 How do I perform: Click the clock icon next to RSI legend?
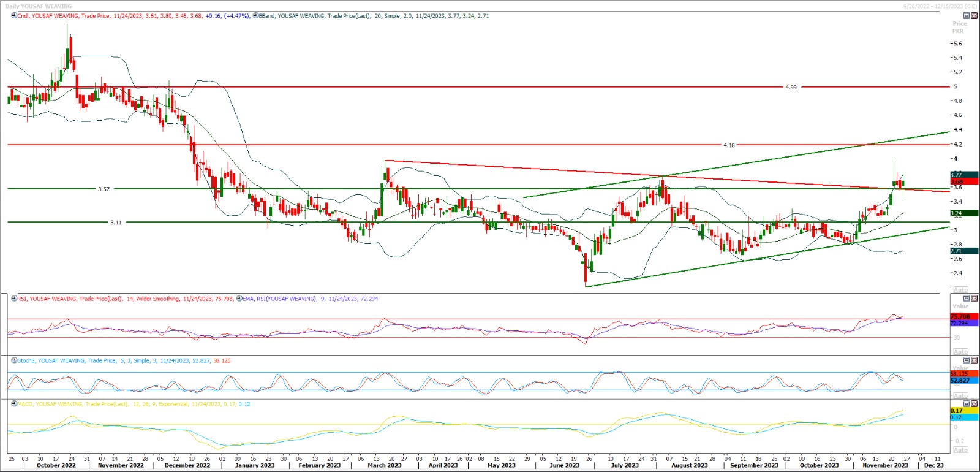[14, 299]
